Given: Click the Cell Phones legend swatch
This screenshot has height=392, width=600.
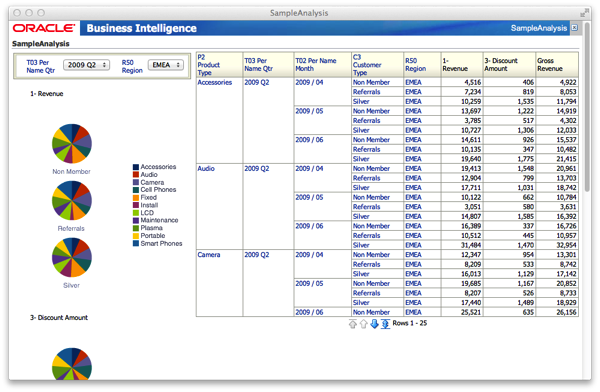Looking at the screenshot, I should tap(136, 190).
